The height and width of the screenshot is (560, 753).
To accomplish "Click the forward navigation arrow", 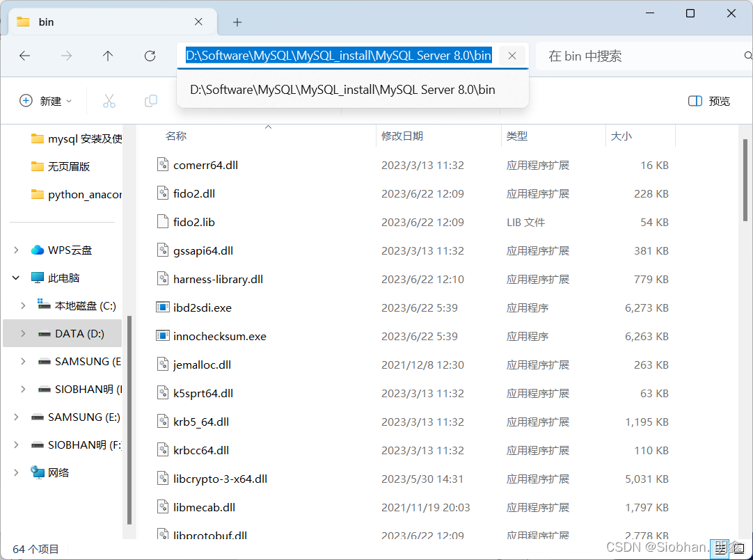I will pos(66,56).
